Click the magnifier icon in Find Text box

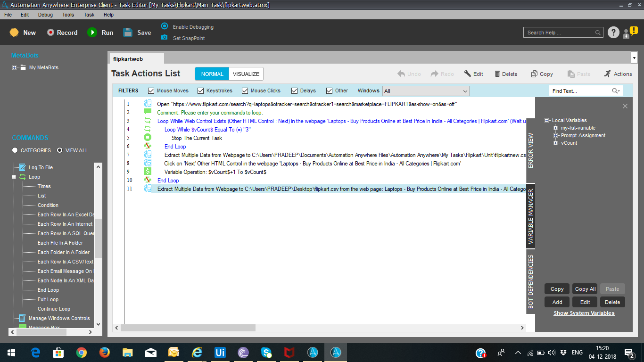coord(616,91)
